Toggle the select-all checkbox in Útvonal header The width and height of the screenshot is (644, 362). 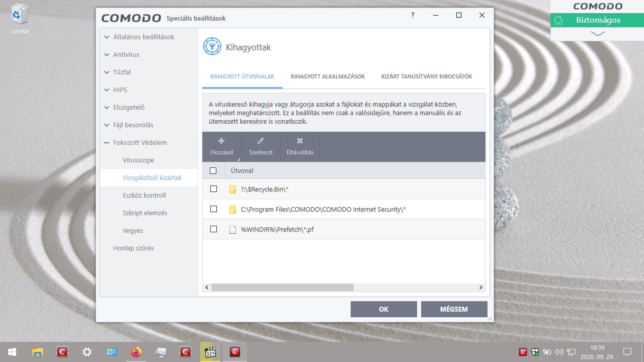(x=213, y=171)
